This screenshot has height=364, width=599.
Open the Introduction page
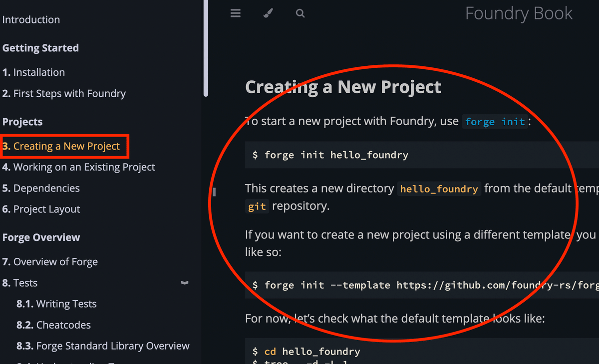coord(31,20)
